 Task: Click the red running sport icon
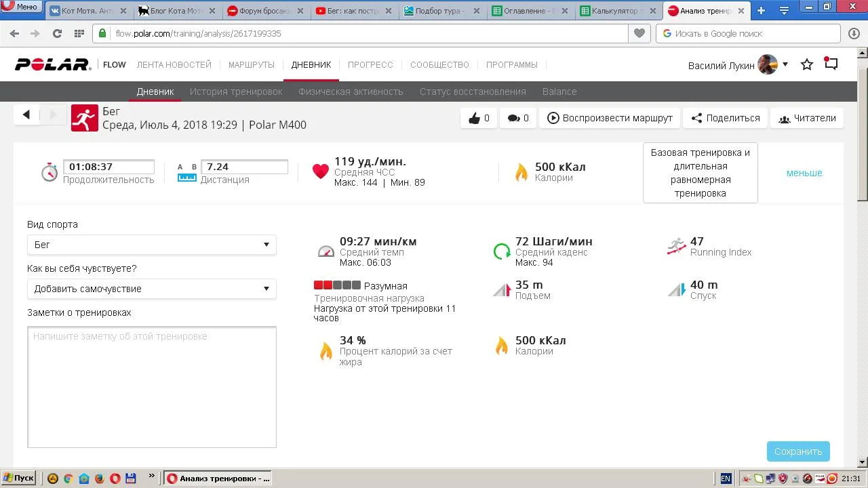[84, 118]
